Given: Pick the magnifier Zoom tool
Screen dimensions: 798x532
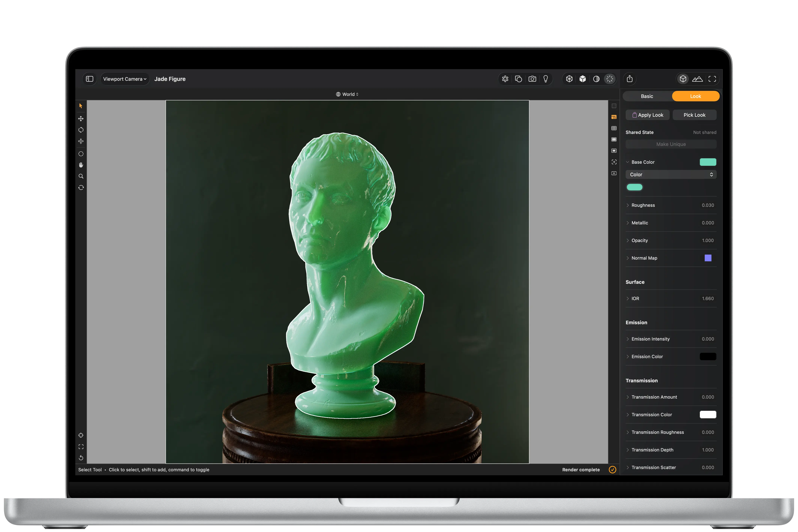Looking at the screenshot, I should (x=81, y=176).
